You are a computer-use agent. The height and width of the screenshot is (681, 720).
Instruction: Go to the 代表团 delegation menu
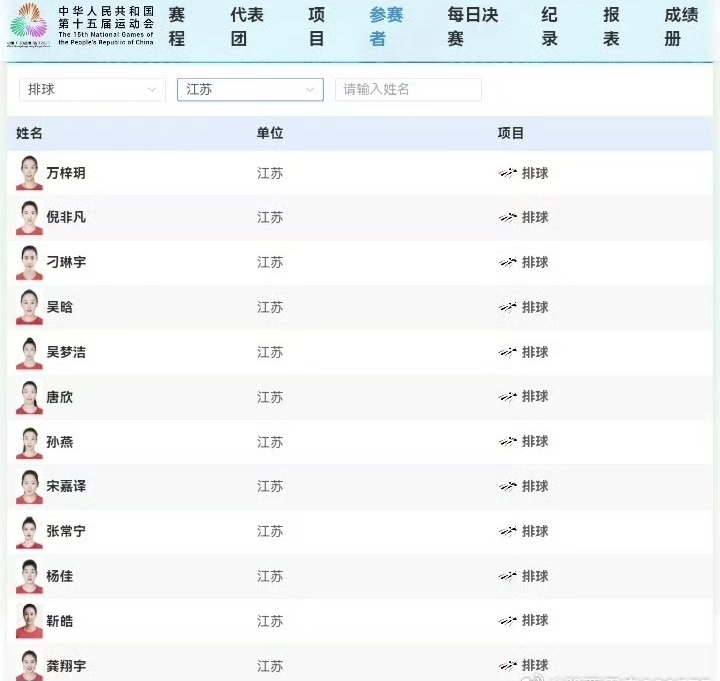coord(247,27)
